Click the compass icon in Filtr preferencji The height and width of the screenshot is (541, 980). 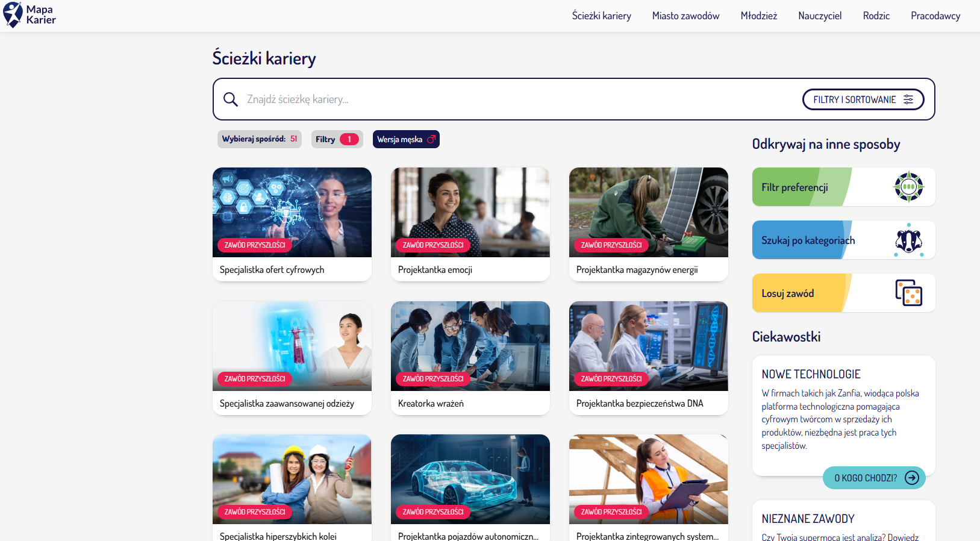(908, 187)
